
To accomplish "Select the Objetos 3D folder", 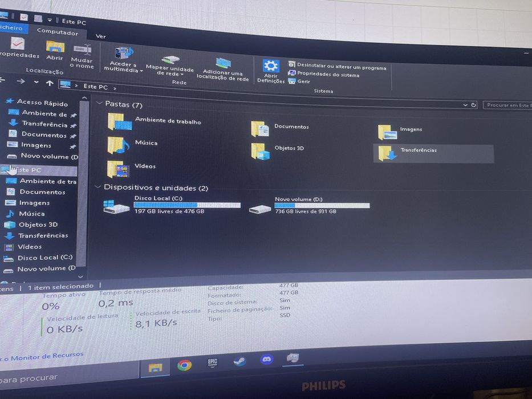I will [x=278, y=150].
